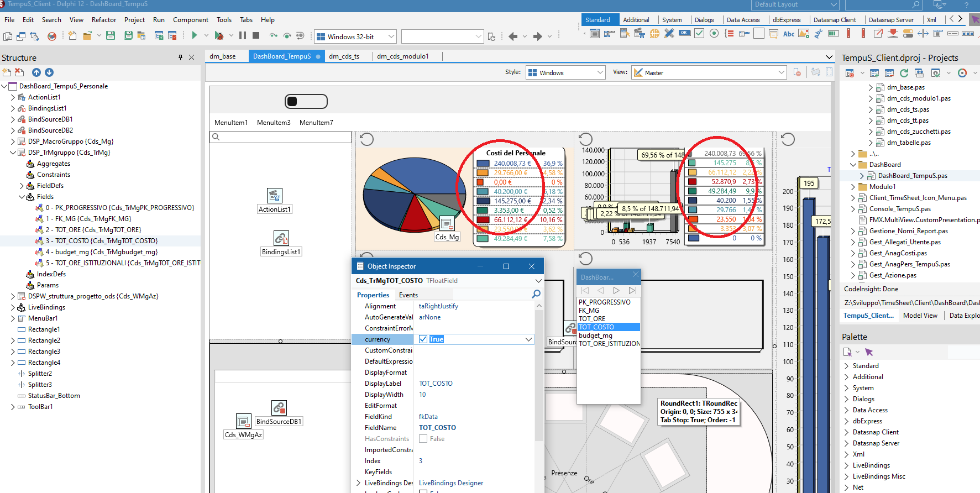Collapse the Fields tree node

point(22,197)
